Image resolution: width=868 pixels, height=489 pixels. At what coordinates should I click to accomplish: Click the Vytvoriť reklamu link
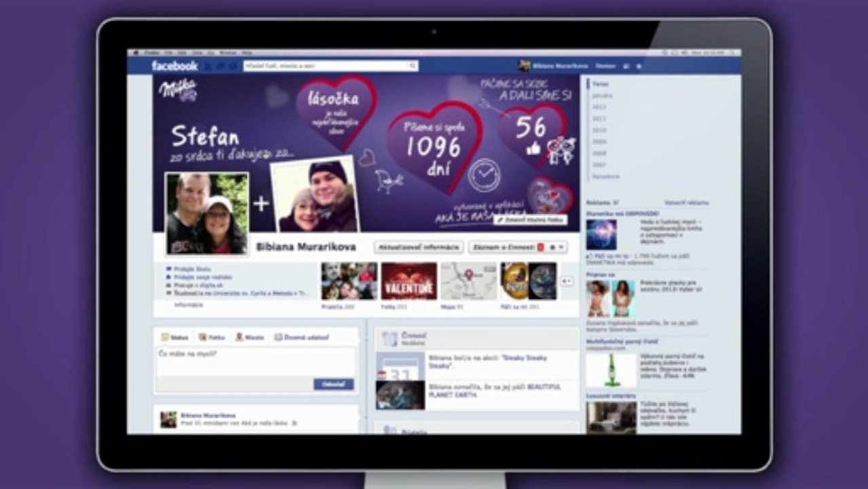coord(686,202)
